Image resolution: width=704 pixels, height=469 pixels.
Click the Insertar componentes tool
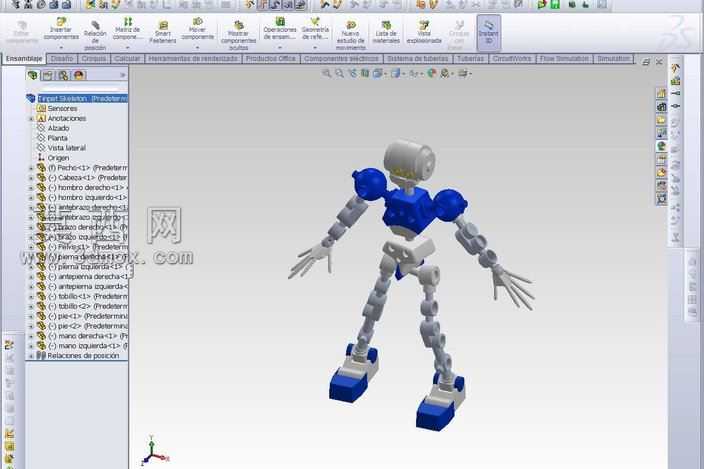tap(61, 30)
